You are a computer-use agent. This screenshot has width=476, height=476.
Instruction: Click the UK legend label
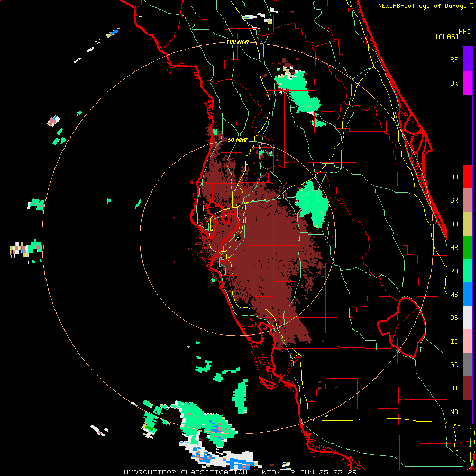click(x=454, y=83)
